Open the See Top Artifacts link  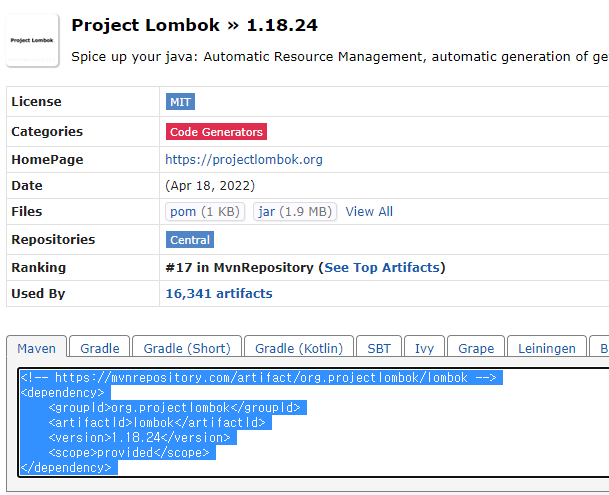click(382, 268)
